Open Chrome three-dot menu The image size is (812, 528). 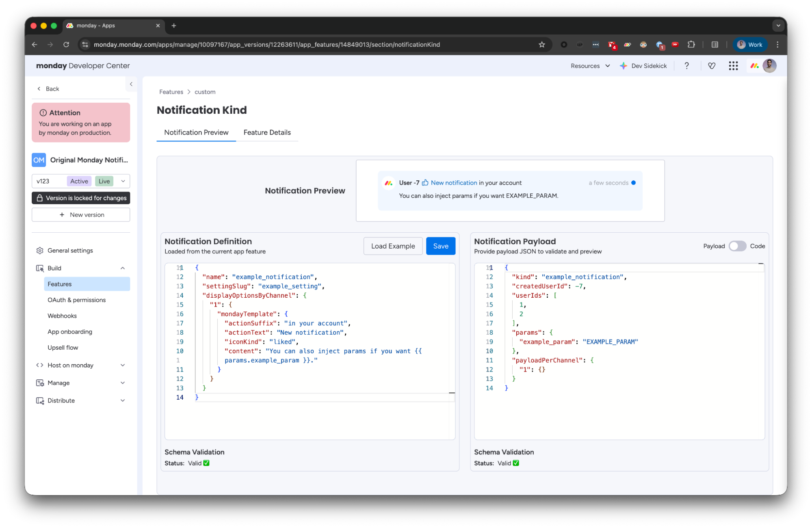pyautogui.click(x=777, y=45)
